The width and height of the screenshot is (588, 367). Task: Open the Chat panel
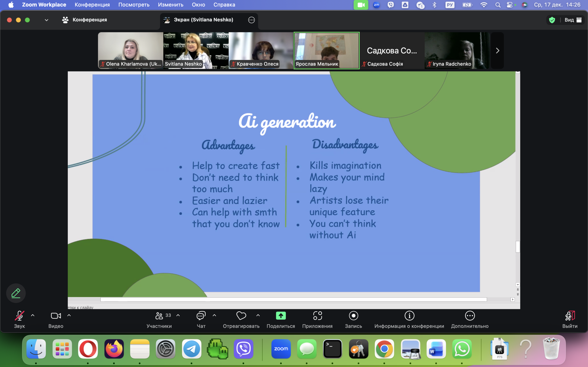click(x=201, y=316)
